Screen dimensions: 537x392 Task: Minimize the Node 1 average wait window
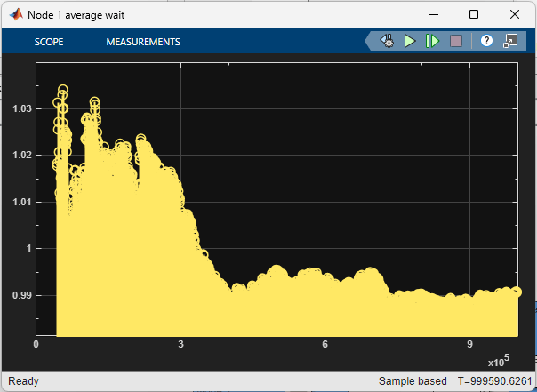[x=434, y=15]
